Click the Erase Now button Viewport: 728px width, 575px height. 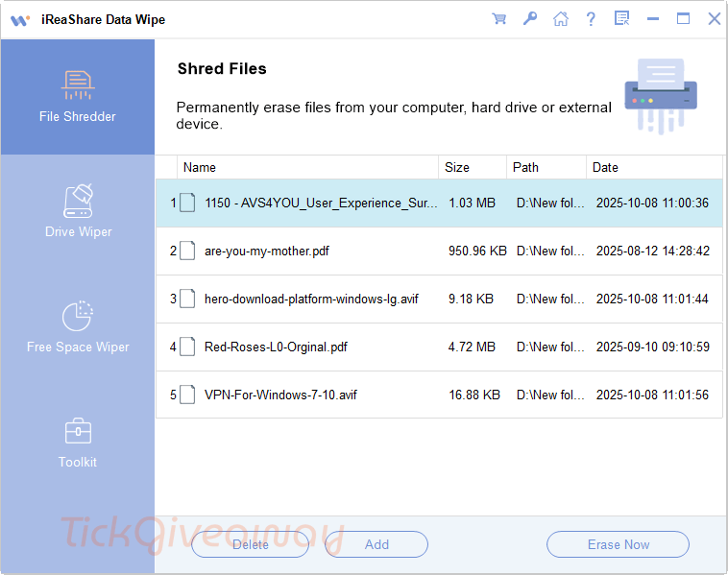[x=618, y=544]
